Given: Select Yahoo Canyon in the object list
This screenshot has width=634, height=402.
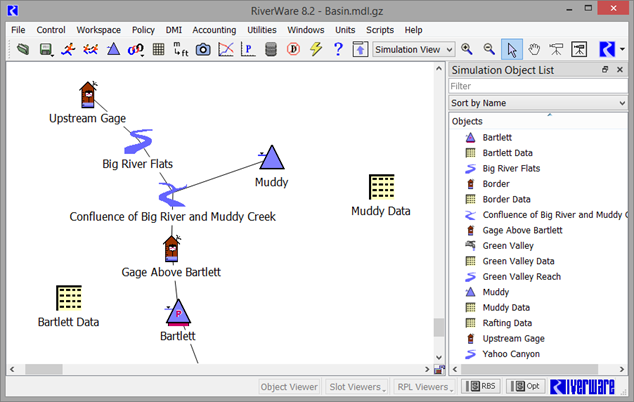Looking at the screenshot, I should [511, 354].
